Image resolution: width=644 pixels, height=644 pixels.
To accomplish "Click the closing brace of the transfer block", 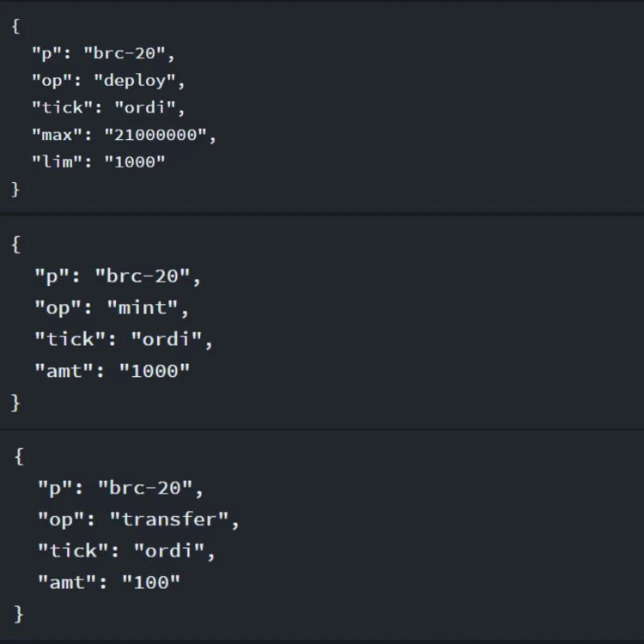I will pos(19,613).
